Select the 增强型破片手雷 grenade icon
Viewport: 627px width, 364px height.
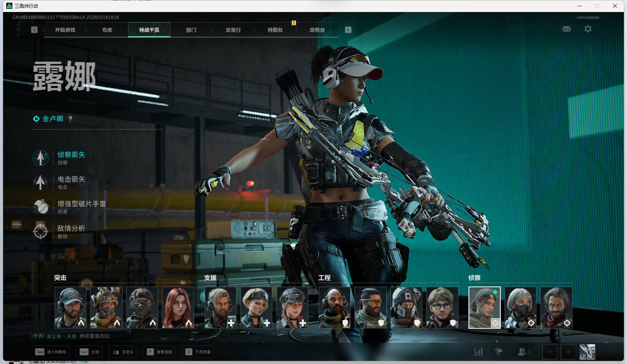coord(40,207)
